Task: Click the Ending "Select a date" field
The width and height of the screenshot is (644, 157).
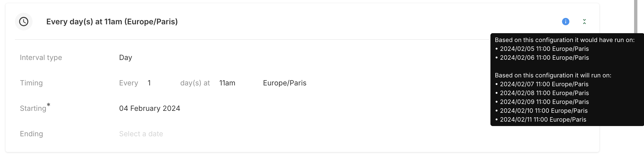Action: [x=141, y=134]
